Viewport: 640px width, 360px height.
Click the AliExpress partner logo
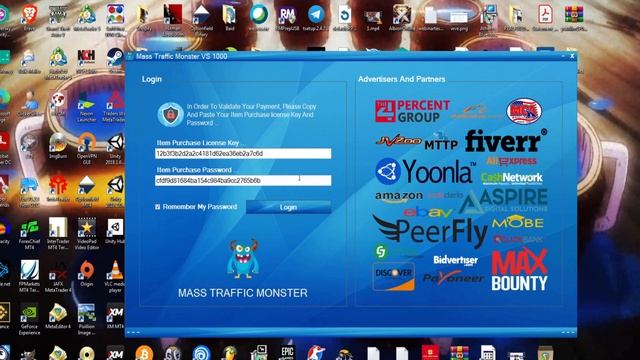511,161
